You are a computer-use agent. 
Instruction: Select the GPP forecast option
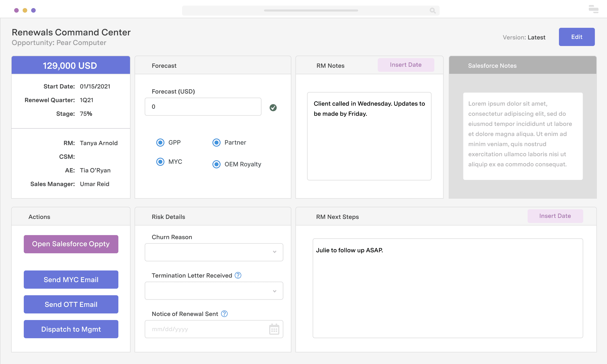point(160,142)
